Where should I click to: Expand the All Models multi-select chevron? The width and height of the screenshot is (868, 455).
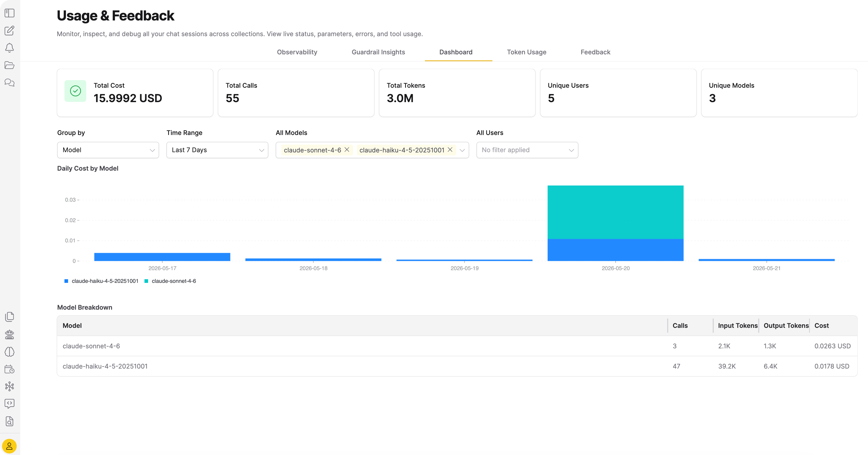[x=462, y=150]
